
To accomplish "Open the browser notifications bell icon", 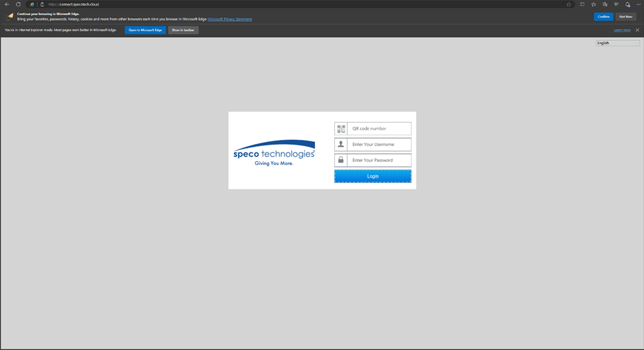I will click(x=627, y=4).
